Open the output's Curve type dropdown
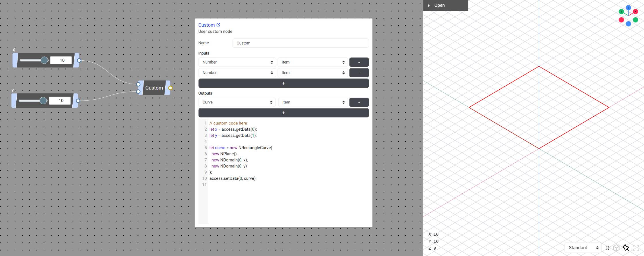This screenshot has width=644, height=256. click(237, 102)
